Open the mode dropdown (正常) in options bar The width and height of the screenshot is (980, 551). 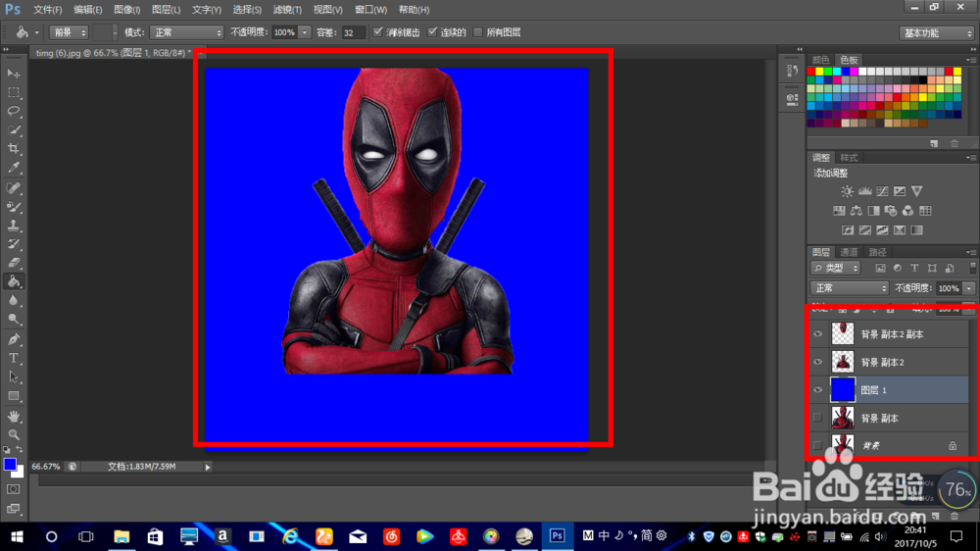tap(186, 32)
